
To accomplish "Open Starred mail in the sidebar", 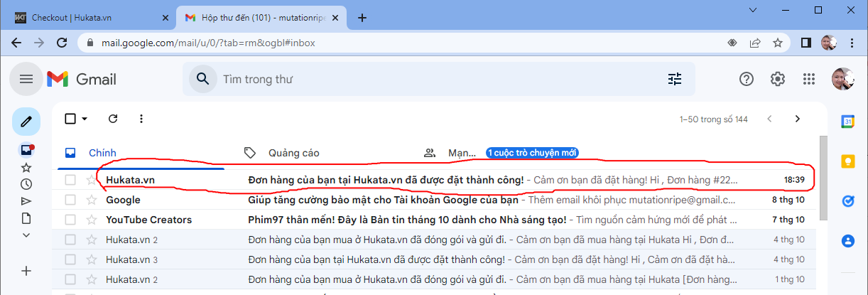I will [26, 167].
